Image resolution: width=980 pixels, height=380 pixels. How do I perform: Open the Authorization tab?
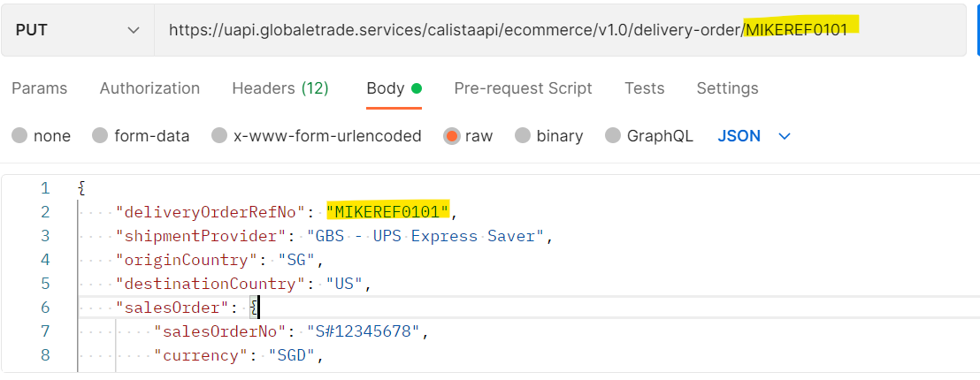click(x=149, y=88)
